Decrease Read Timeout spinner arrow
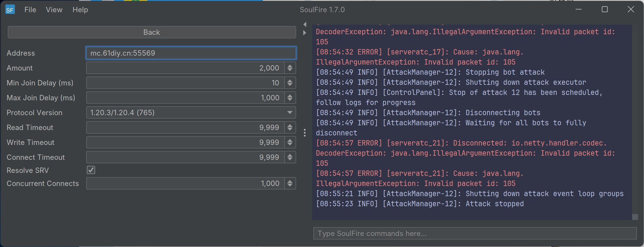 [x=290, y=130]
